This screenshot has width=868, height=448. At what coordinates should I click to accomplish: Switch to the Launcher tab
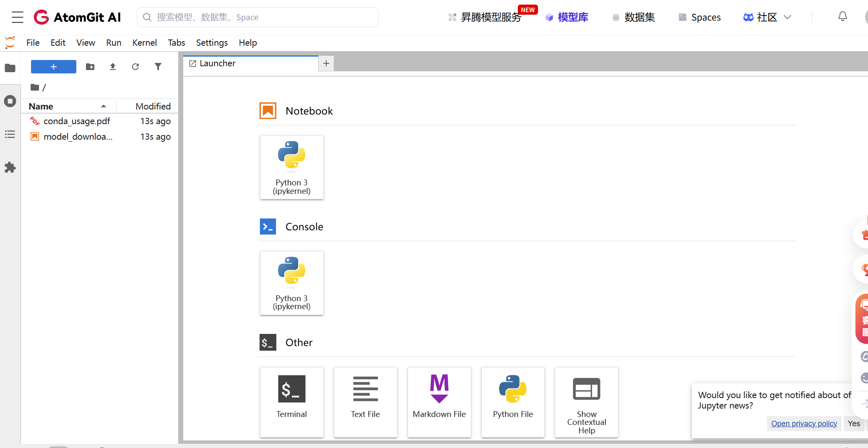click(251, 63)
